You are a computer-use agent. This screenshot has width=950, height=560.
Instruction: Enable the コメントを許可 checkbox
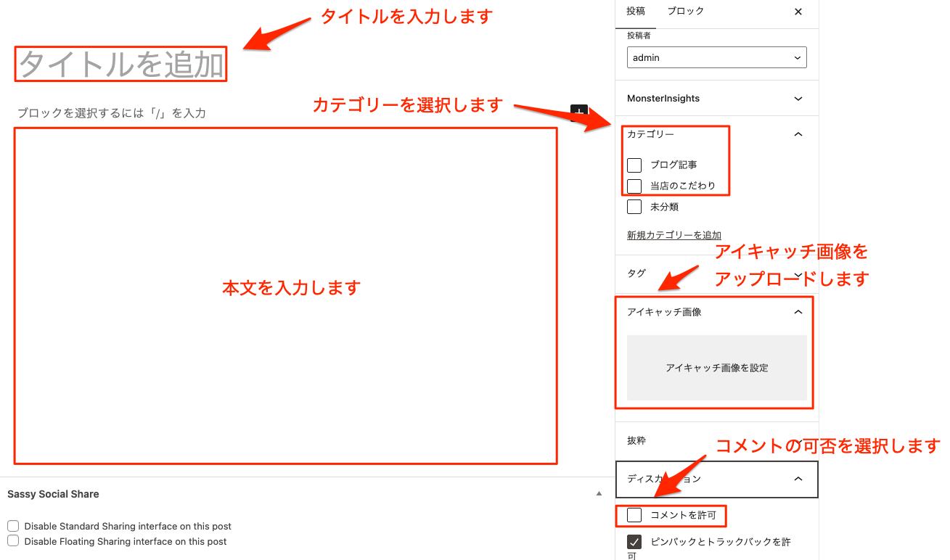point(634,515)
